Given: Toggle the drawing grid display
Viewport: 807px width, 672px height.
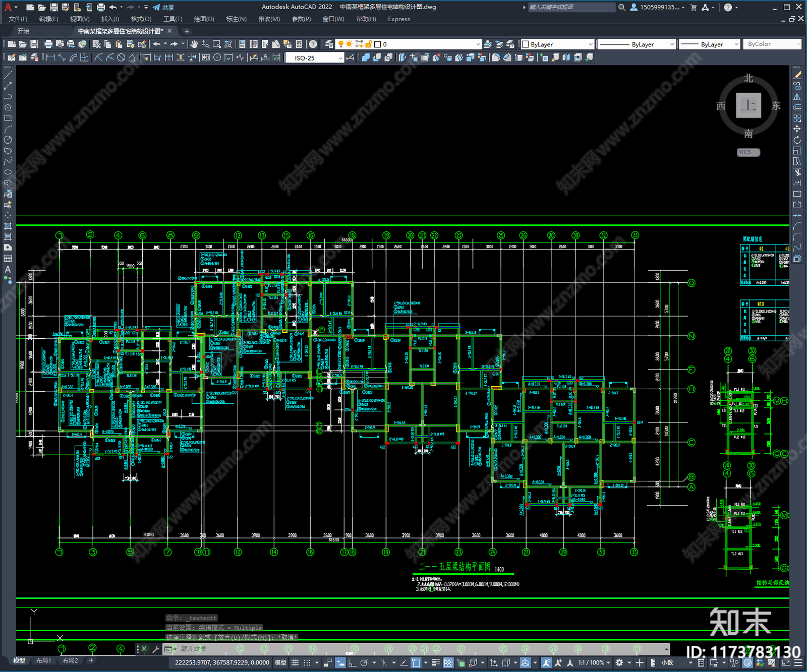Looking at the screenshot, I should 295,662.
